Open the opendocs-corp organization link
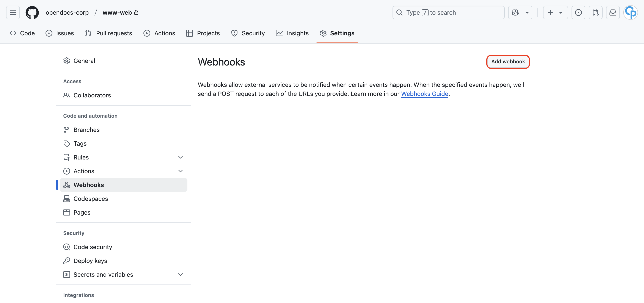 pos(67,12)
